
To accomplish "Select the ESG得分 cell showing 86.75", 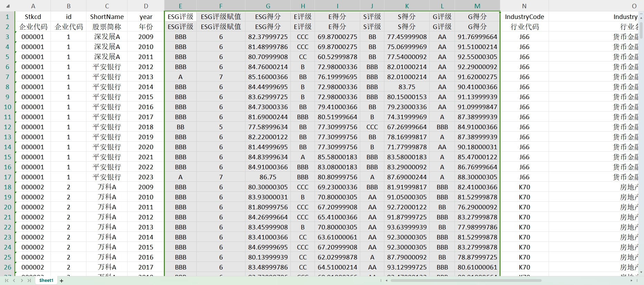I will click(x=268, y=177).
